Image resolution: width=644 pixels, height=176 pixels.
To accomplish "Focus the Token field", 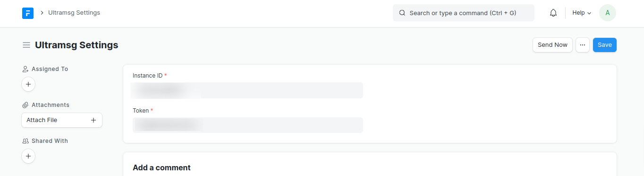I will [x=247, y=125].
